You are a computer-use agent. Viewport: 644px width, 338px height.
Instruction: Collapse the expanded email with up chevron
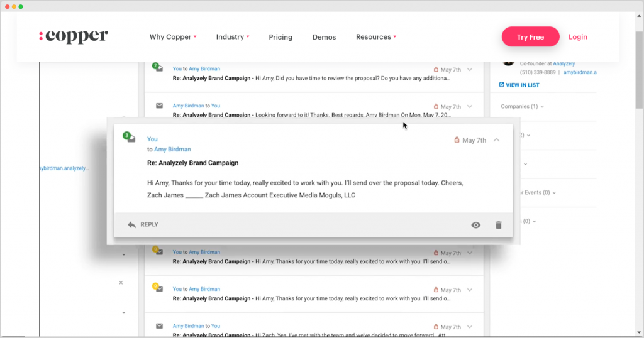pyautogui.click(x=497, y=140)
